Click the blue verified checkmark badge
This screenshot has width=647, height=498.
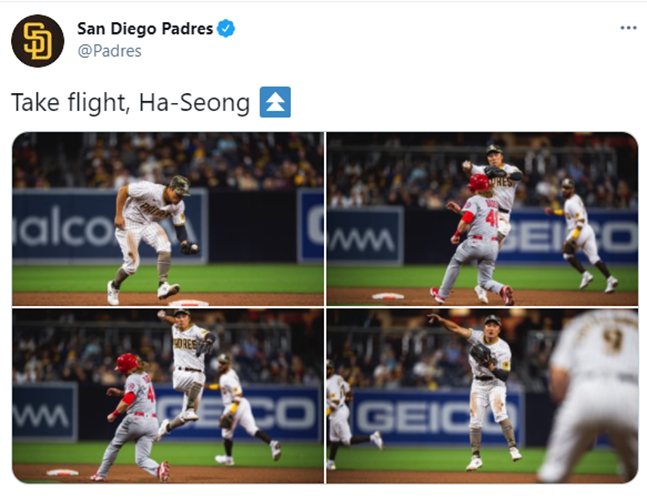point(226,28)
